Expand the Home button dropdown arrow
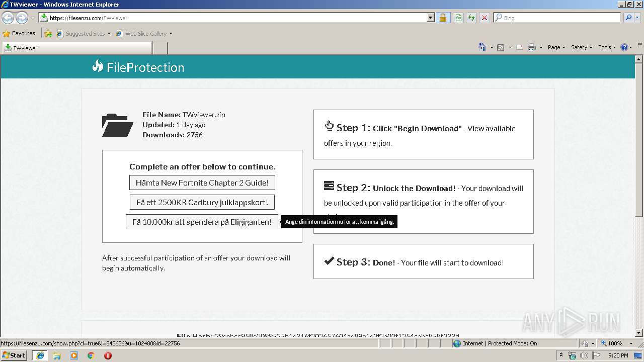 pos(491,47)
